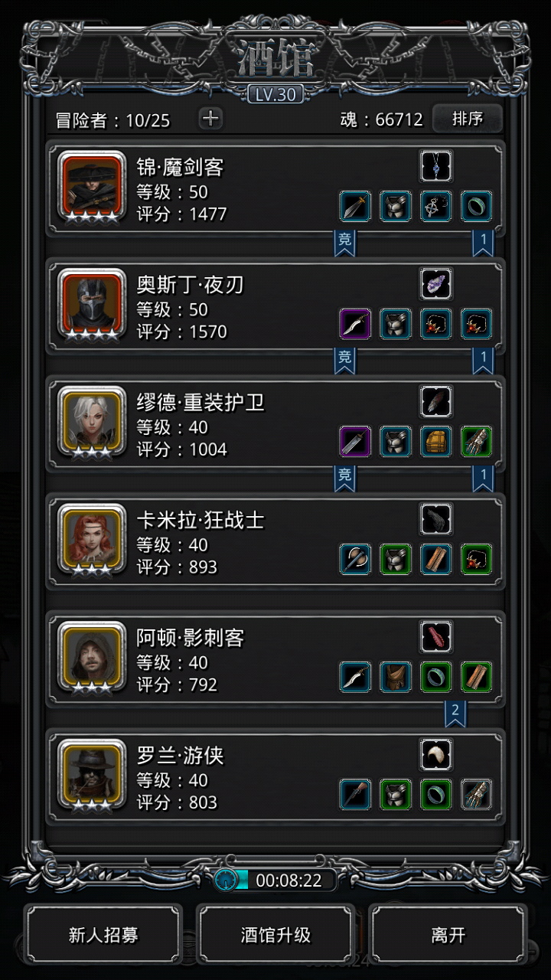Open 奥斯丁·夜刃 purple dagger slot
Screen dimensions: 551x980
[355, 325]
